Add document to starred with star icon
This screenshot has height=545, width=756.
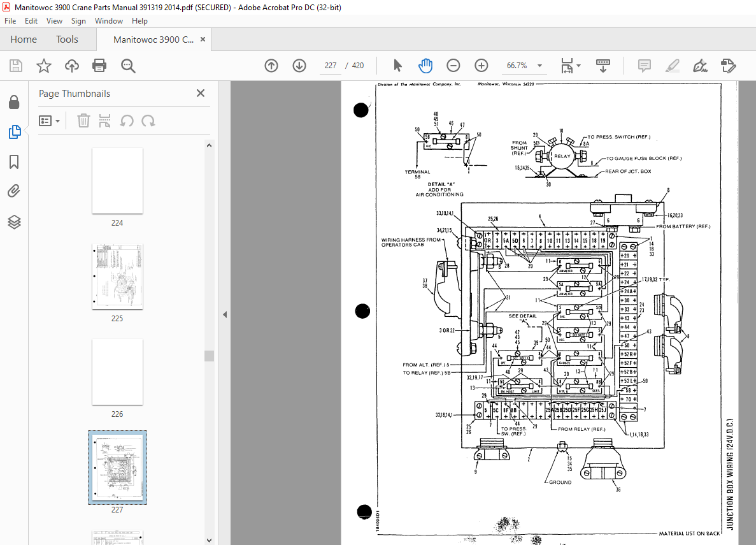click(44, 66)
